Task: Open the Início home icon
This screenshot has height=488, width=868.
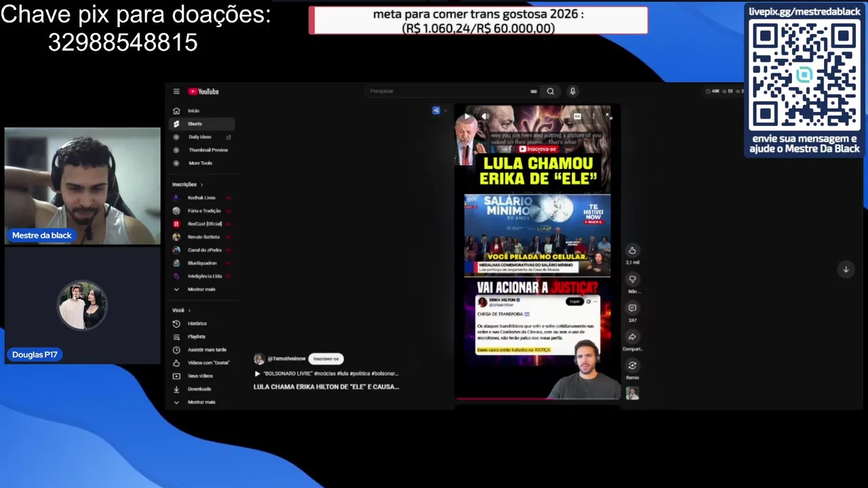Action: click(176, 110)
